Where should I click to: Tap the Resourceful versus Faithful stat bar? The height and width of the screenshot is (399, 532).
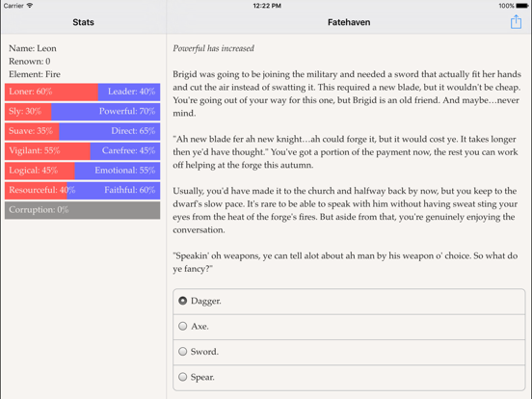pyautogui.click(x=83, y=190)
